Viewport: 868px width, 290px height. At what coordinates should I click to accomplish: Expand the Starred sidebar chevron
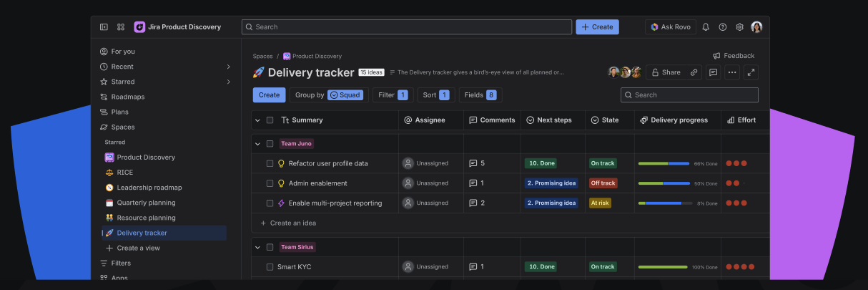click(x=229, y=82)
